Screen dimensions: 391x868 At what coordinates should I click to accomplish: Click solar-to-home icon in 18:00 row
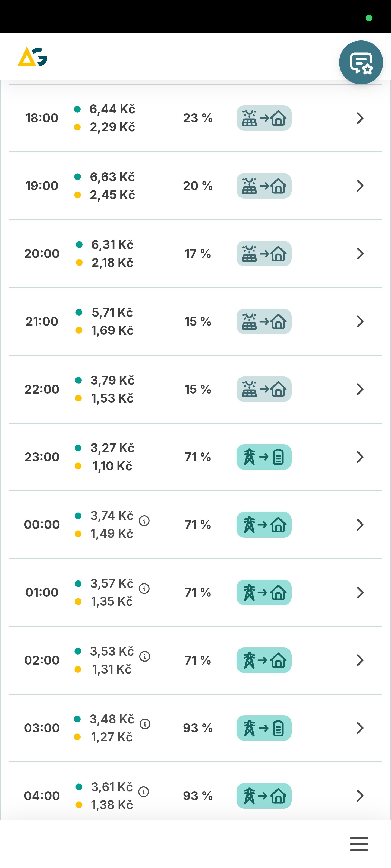click(264, 118)
